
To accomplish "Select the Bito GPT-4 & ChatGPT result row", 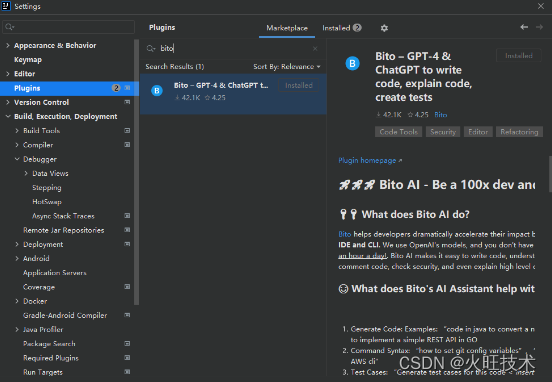I will 233,94.
